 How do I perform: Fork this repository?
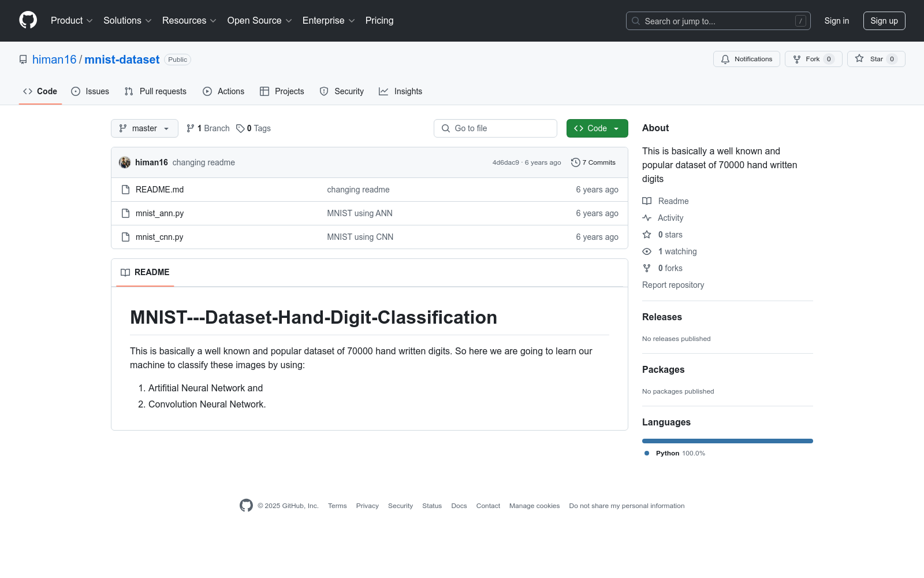coord(813,59)
